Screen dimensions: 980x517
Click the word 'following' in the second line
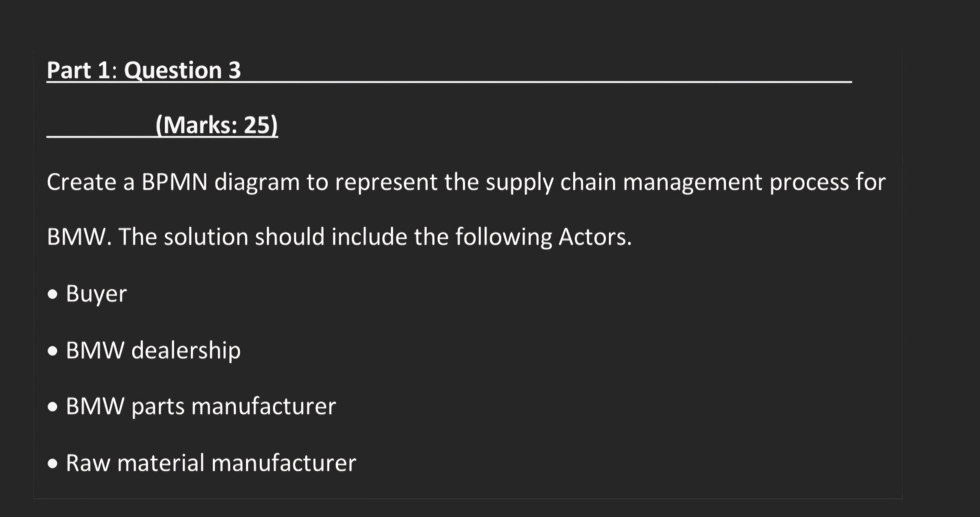tap(503, 238)
